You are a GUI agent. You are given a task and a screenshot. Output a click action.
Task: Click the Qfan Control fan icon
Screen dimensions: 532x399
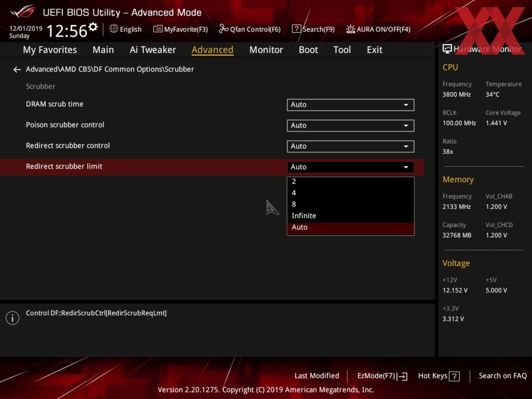(x=223, y=29)
